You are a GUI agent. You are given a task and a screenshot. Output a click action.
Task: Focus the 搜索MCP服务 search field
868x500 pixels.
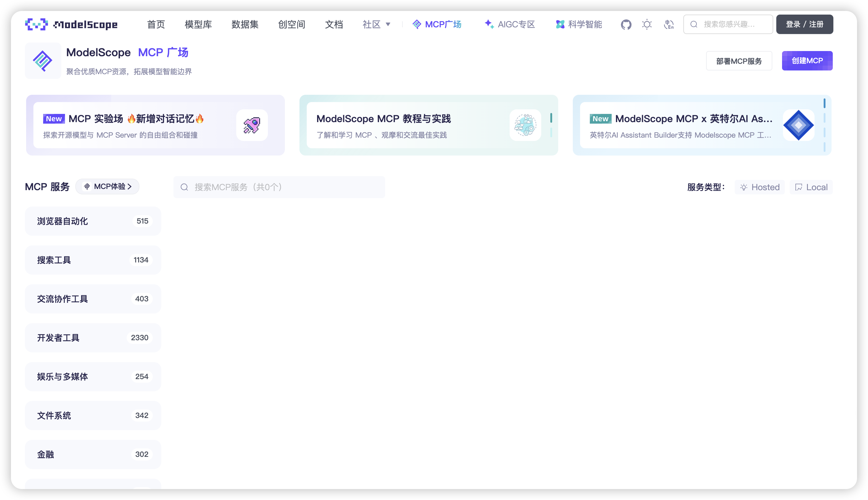coord(279,187)
